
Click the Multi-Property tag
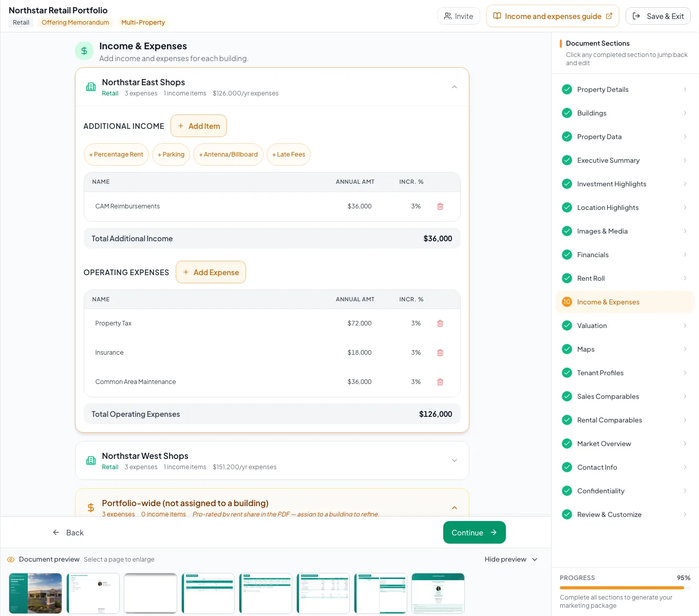[143, 23]
